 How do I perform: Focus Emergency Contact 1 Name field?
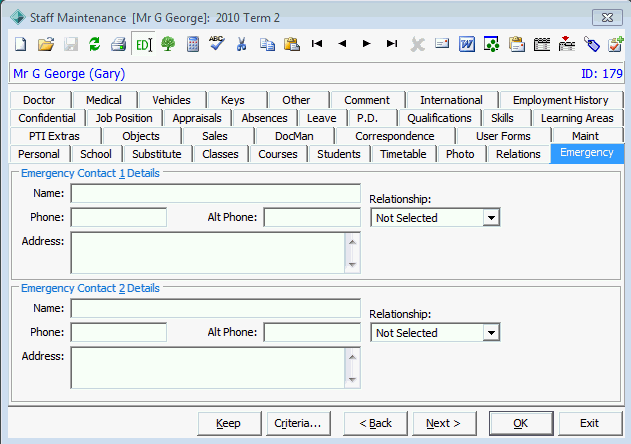click(216, 194)
